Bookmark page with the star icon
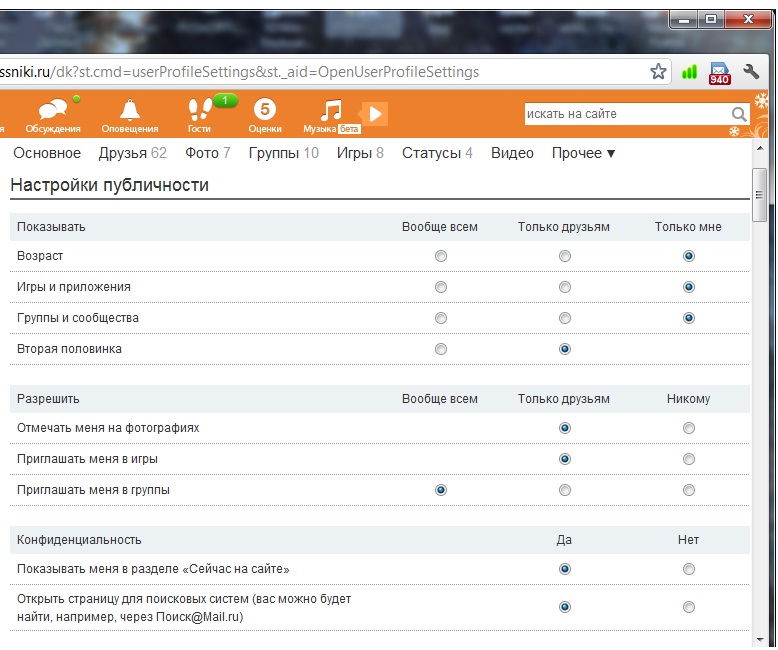This screenshot has width=778, height=650. click(658, 72)
